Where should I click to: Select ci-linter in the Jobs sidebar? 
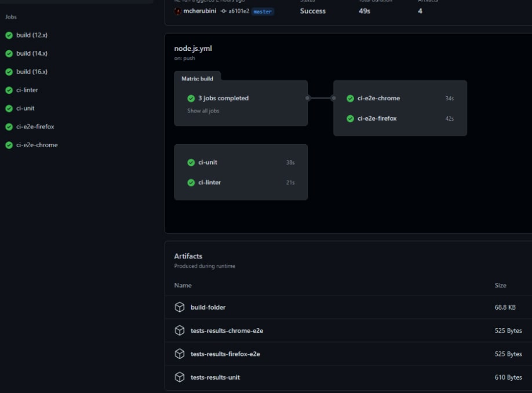pyautogui.click(x=27, y=90)
